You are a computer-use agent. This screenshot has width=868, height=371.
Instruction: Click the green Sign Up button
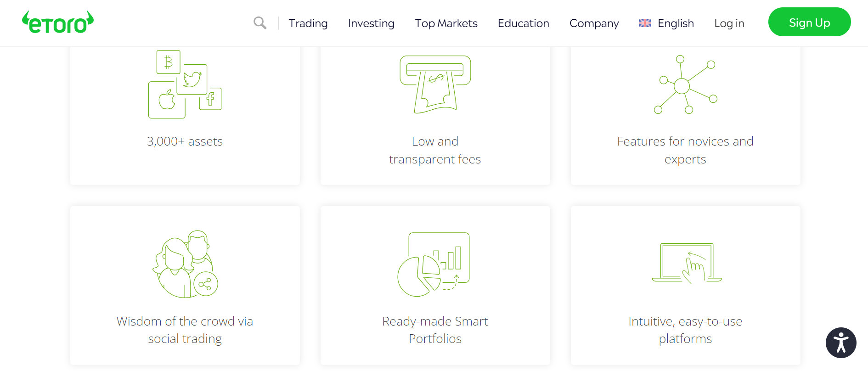click(x=809, y=22)
